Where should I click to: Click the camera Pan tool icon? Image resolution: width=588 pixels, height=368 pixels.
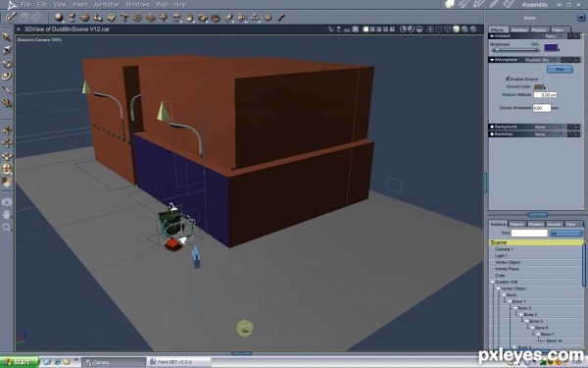tap(7, 143)
